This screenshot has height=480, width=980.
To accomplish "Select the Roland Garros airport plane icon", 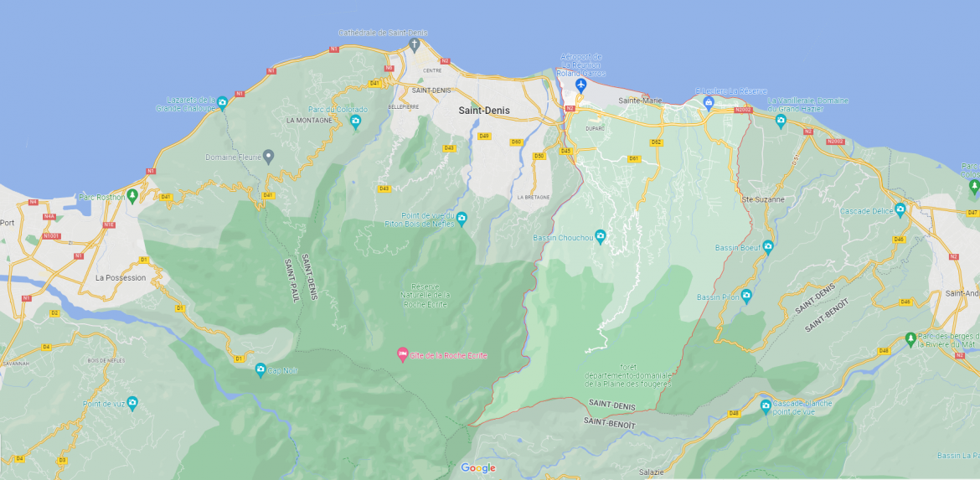I will coord(581,85).
